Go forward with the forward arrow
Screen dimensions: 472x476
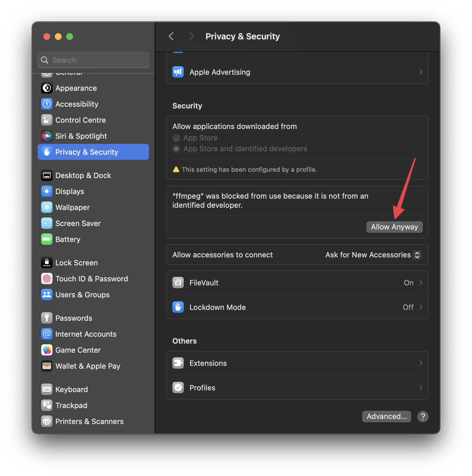(x=191, y=36)
